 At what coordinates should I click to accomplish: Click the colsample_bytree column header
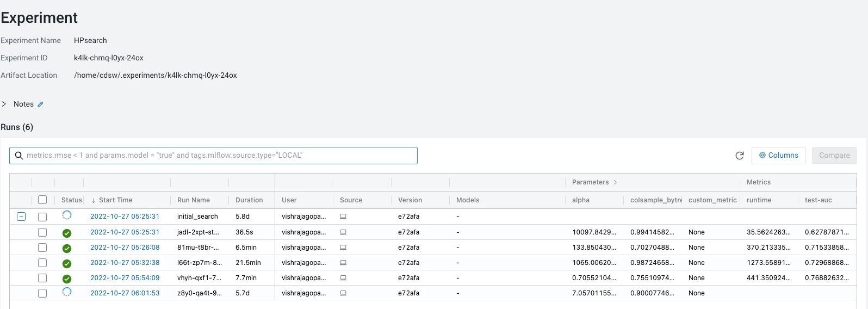[x=656, y=200]
